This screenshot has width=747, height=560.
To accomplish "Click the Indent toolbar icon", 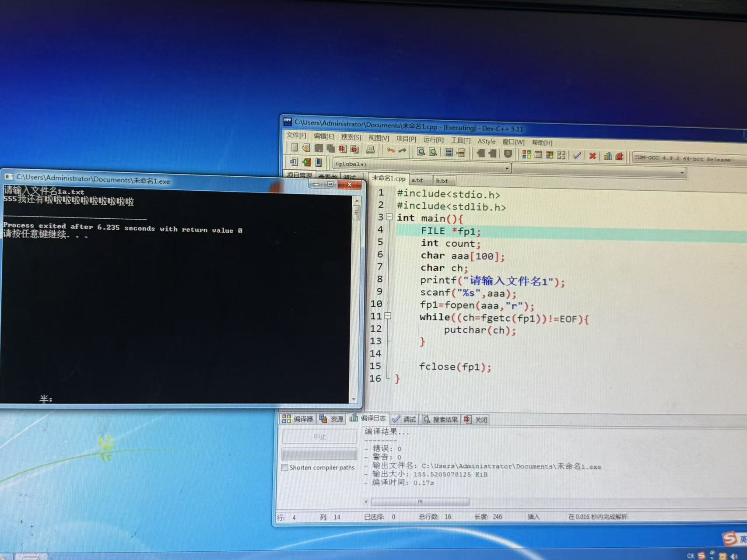I will pos(480,153).
